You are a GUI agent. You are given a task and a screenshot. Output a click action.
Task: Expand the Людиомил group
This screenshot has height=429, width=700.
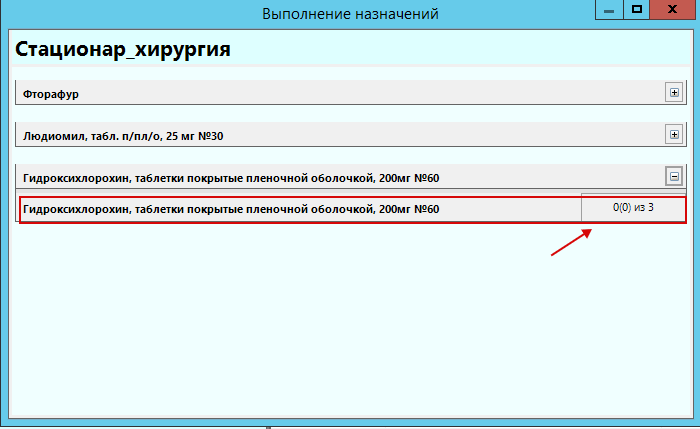click(674, 134)
